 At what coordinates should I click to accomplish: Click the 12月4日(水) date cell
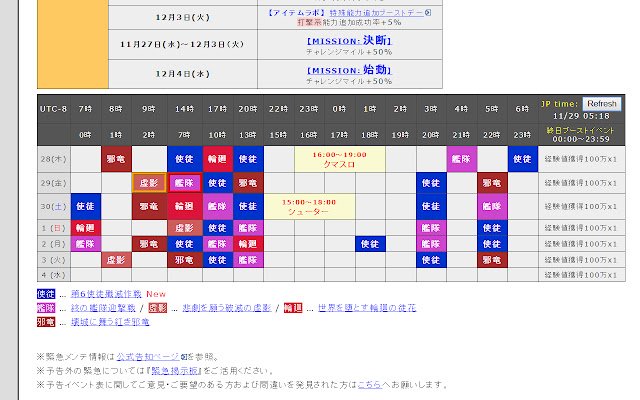coord(183,74)
